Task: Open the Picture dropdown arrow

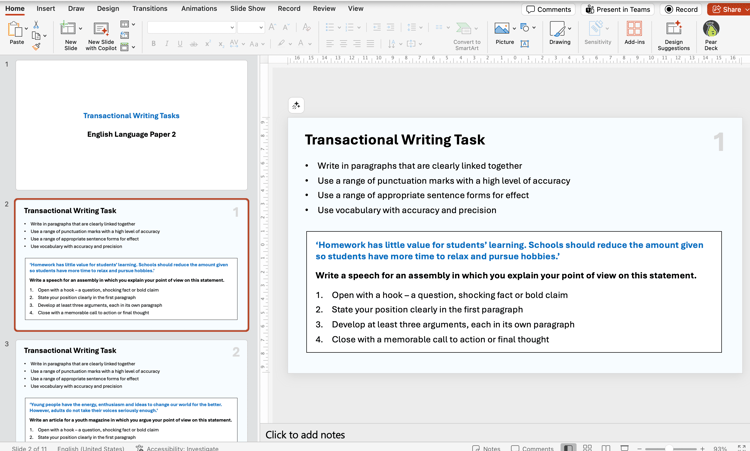Action: pos(515,28)
